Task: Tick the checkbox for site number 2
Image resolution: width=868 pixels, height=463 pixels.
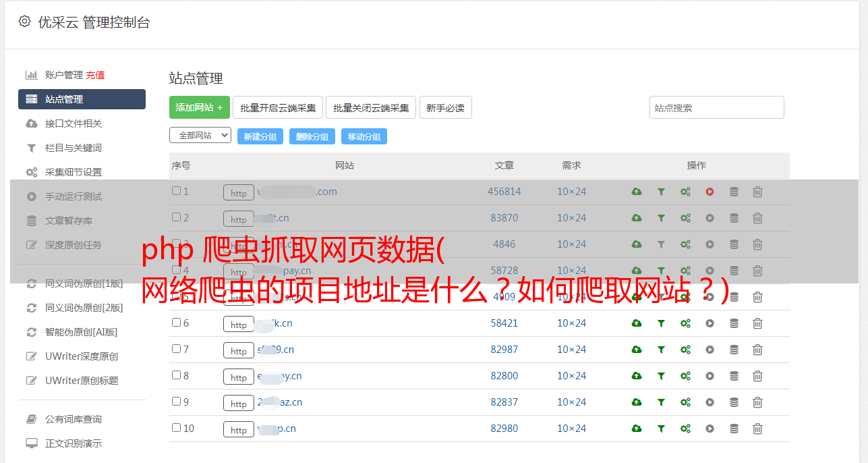Action: [x=176, y=217]
